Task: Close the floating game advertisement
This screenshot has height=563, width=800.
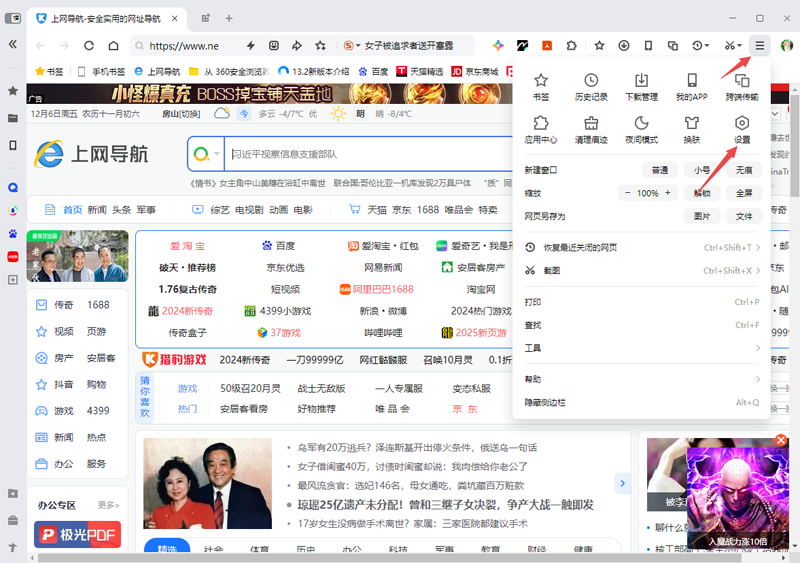Action: (x=781, y=440)
